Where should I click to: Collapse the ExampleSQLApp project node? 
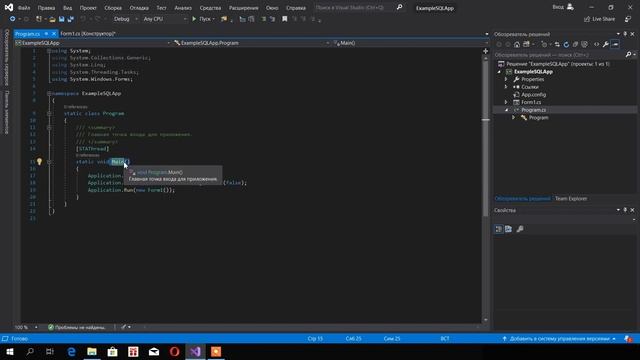click(499, 72)
